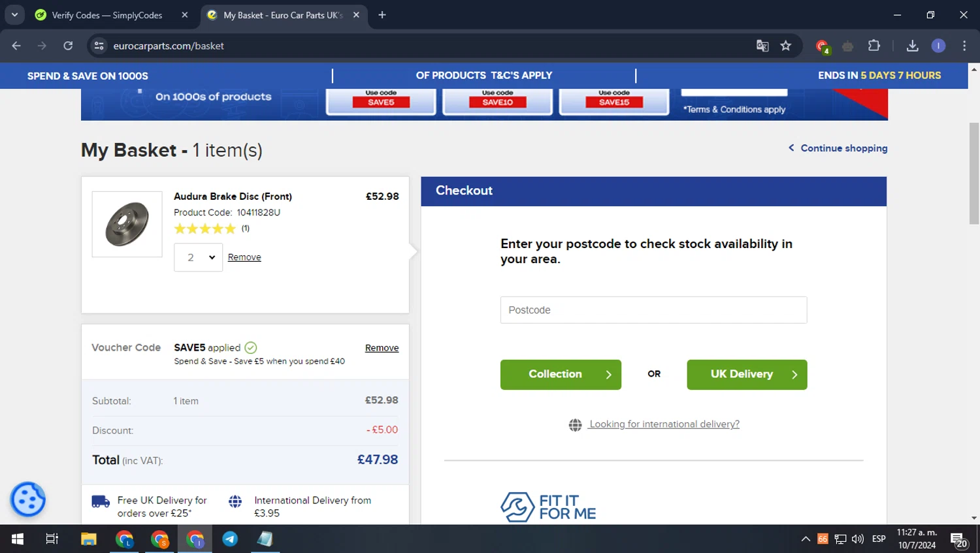The image size is (980, 553).
Task: Open the volume control in system tray
Action: [858, 539]
